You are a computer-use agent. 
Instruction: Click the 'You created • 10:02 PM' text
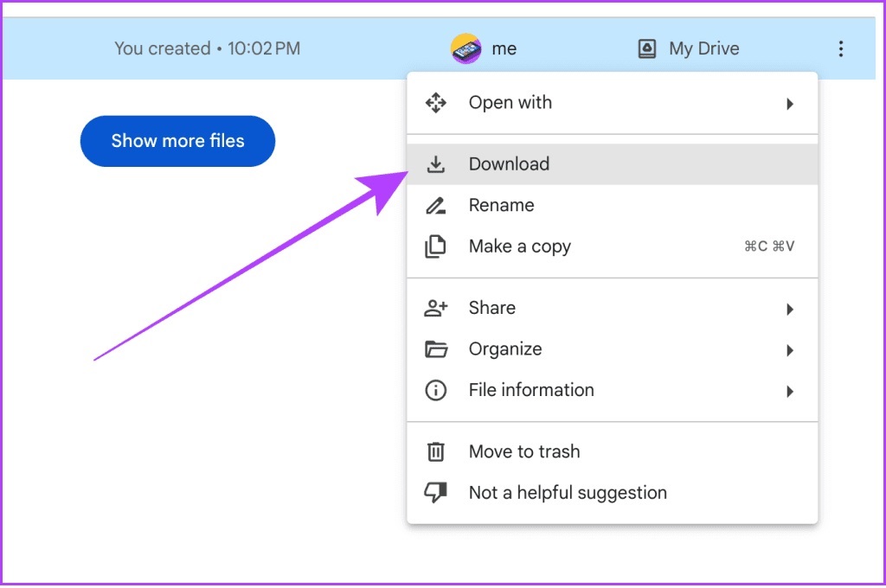click(207, 48)
